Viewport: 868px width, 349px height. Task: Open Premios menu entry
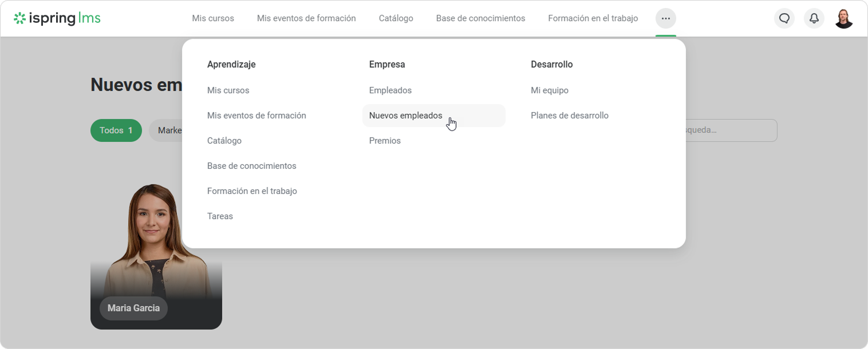(385, 141)
